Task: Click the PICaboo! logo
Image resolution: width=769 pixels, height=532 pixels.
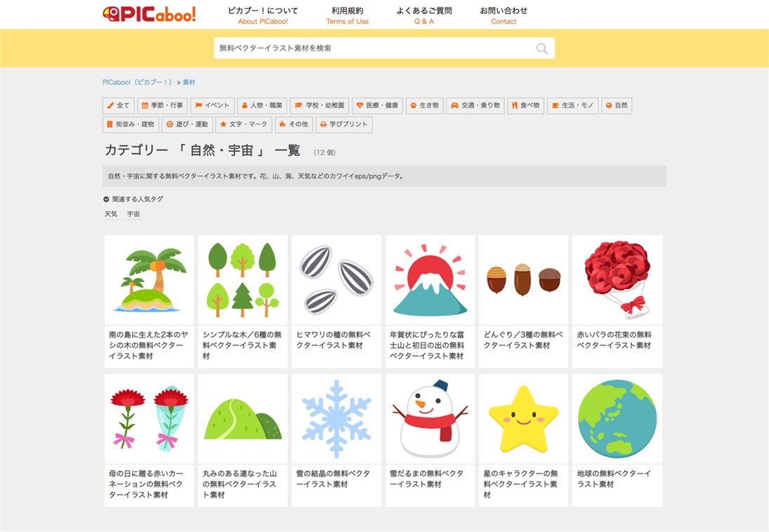Action: (150, 14)
